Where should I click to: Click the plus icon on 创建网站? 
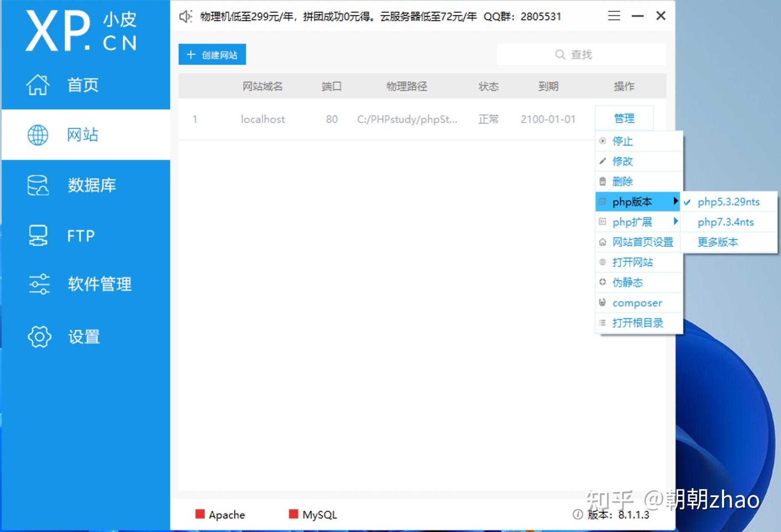(191, 55)
